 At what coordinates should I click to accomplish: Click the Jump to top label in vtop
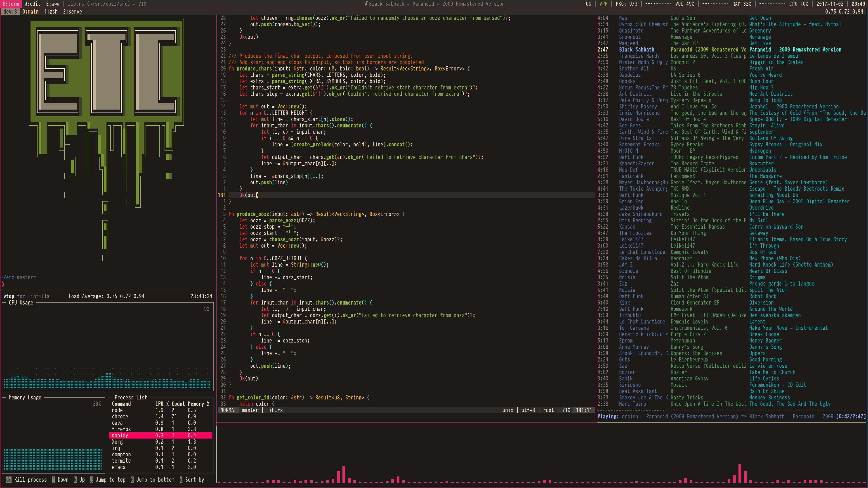(x=110, y=480)
